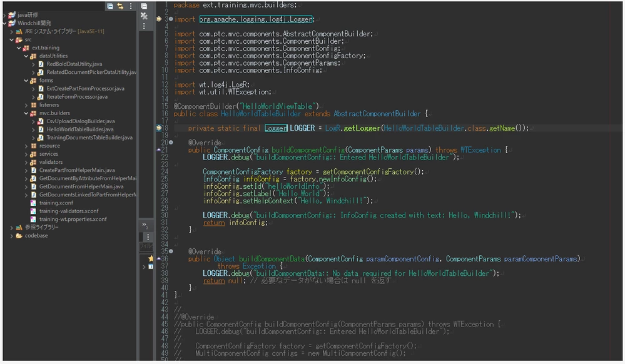Click the override marker on line 21

(x=159, y=150)
